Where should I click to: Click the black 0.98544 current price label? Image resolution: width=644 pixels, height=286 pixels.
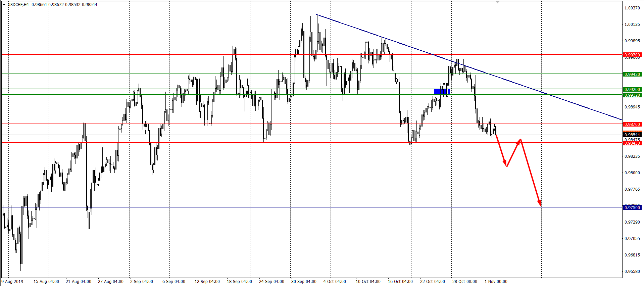(x=632, y=135)
